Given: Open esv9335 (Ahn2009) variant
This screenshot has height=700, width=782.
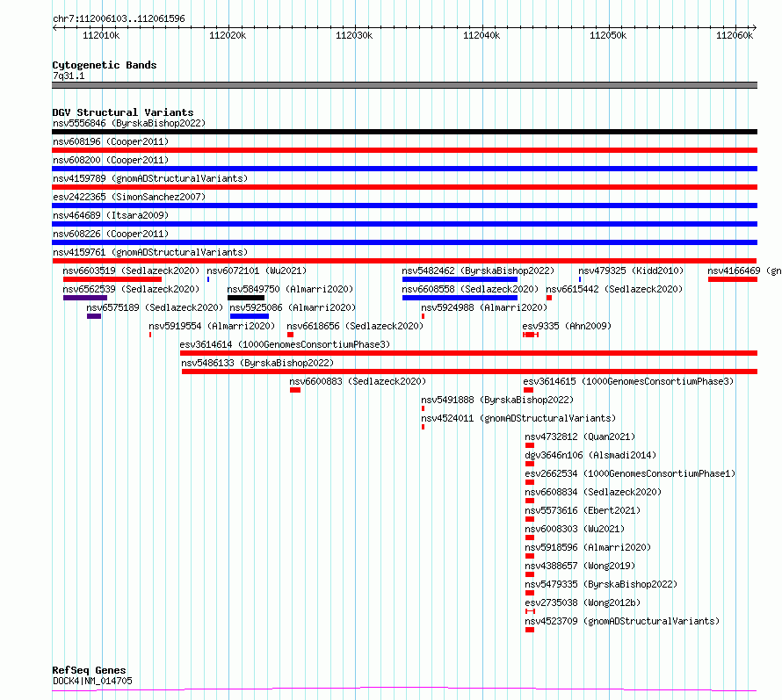Looking at the screenshot, I should (x=567, y=326).
